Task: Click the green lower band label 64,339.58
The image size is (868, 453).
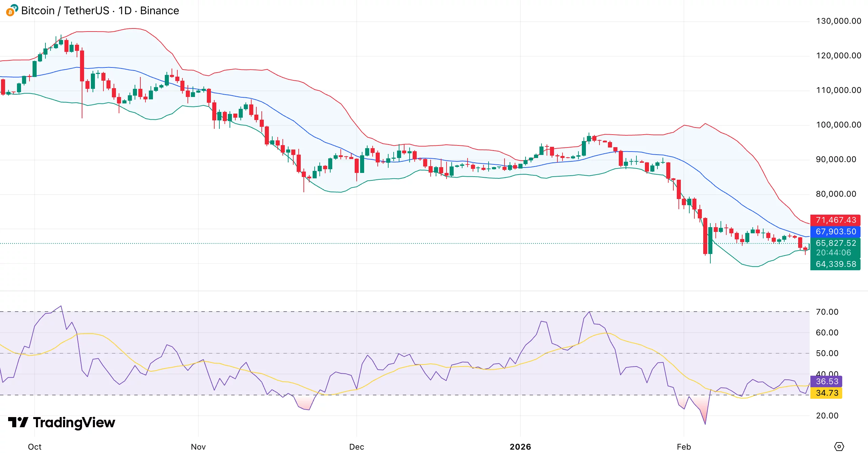Action: click(x=835, y=264)
